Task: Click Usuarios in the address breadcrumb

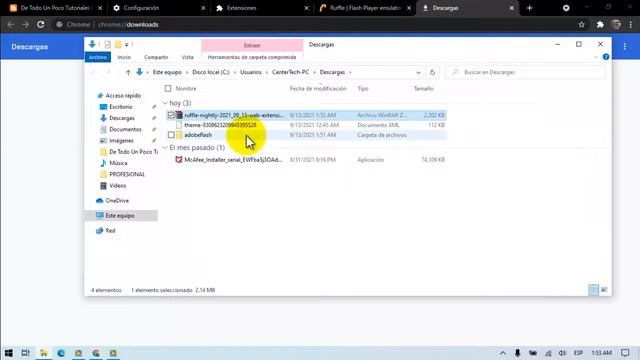Action: click(251, 72)
